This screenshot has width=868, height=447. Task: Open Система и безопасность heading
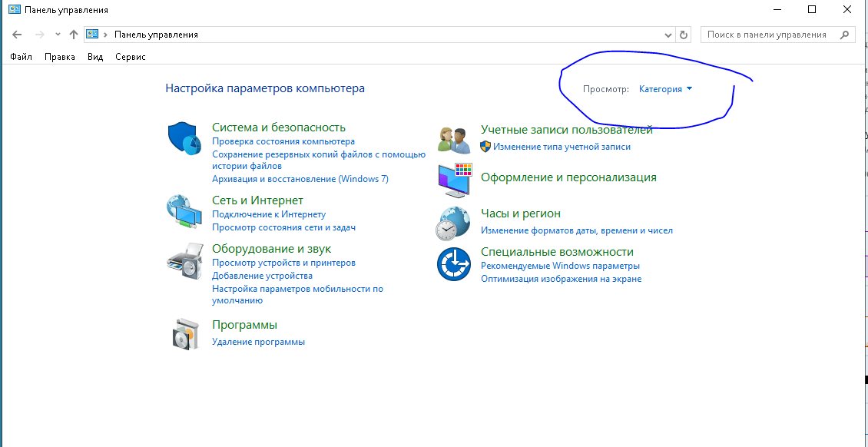point(278,127)
